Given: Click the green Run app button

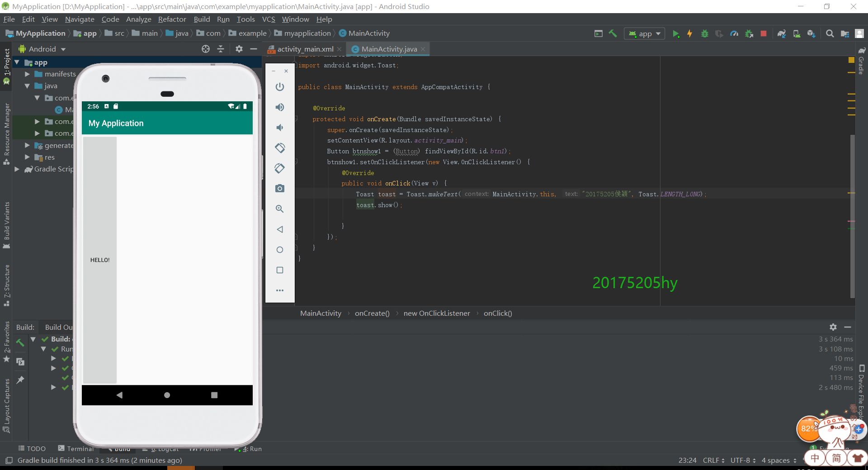Looking at the screenshot, I should click(675, 34).
